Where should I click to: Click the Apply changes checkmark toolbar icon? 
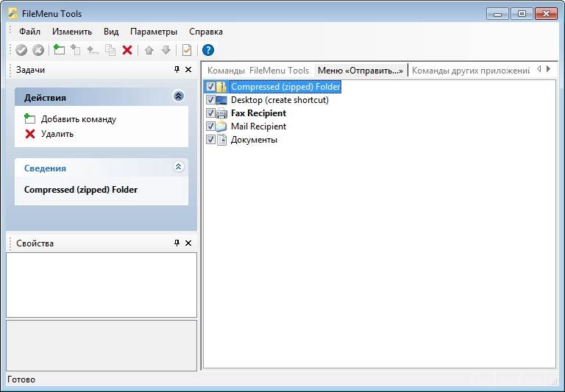[x=21, y=50]
